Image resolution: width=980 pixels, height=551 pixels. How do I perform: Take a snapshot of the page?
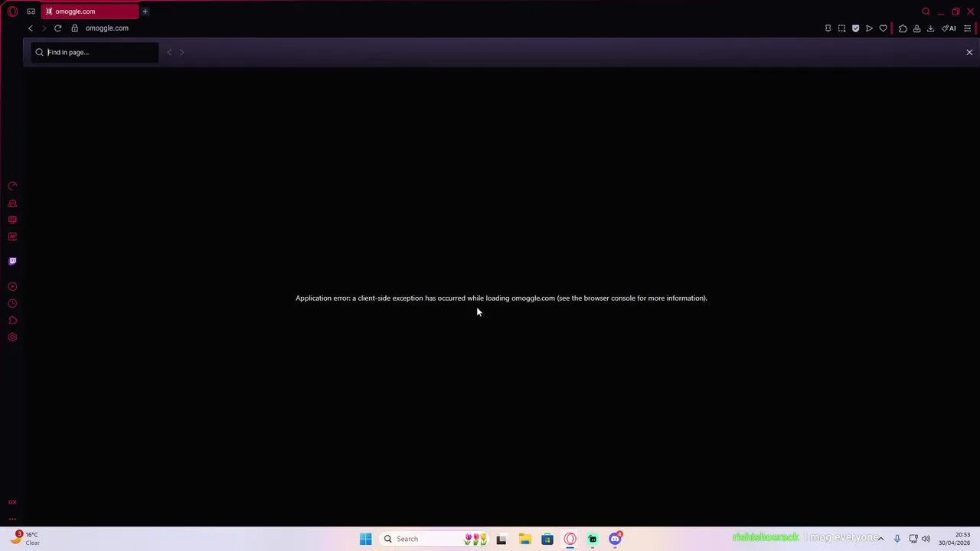point(841,28)
